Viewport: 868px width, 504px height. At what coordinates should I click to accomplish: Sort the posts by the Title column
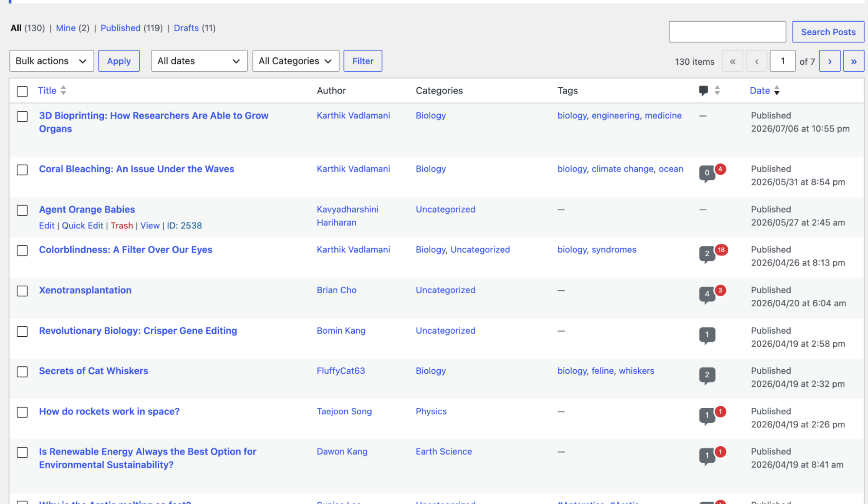(47, 90)
